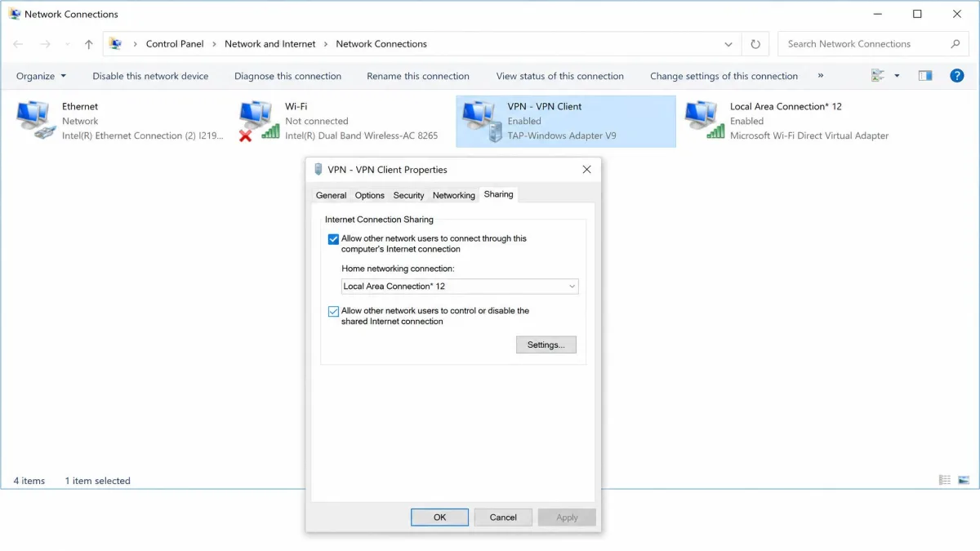Click 'Microsoft Wi-Fi Direct Virtual Adapter' text
Viewport: 980px width, 551px height.
point(809,136)
